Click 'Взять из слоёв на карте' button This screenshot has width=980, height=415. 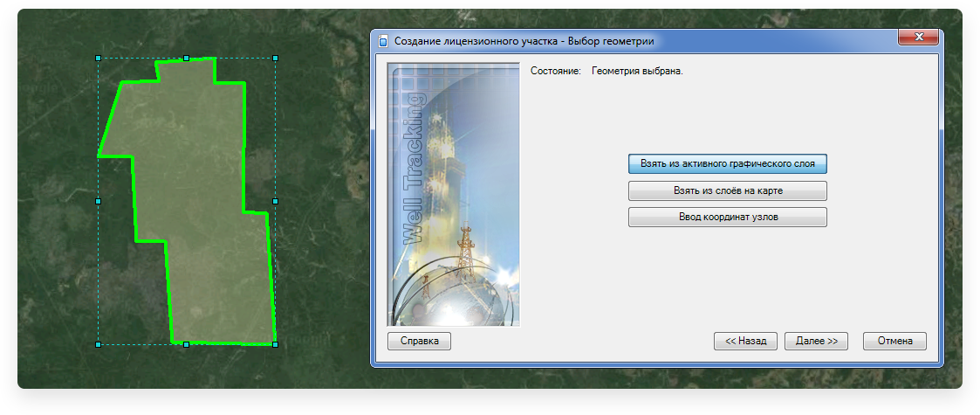[728, 191]
